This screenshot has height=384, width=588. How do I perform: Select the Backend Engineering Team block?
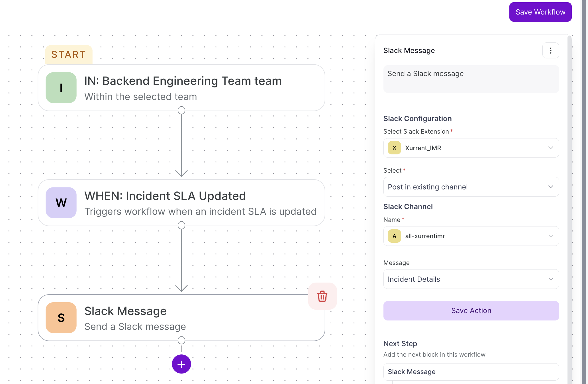181,88
